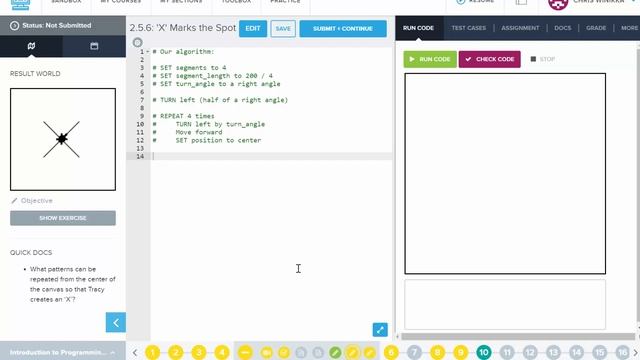Click the blue expand editor icon
640x360 pixels.
pos(380,330)
